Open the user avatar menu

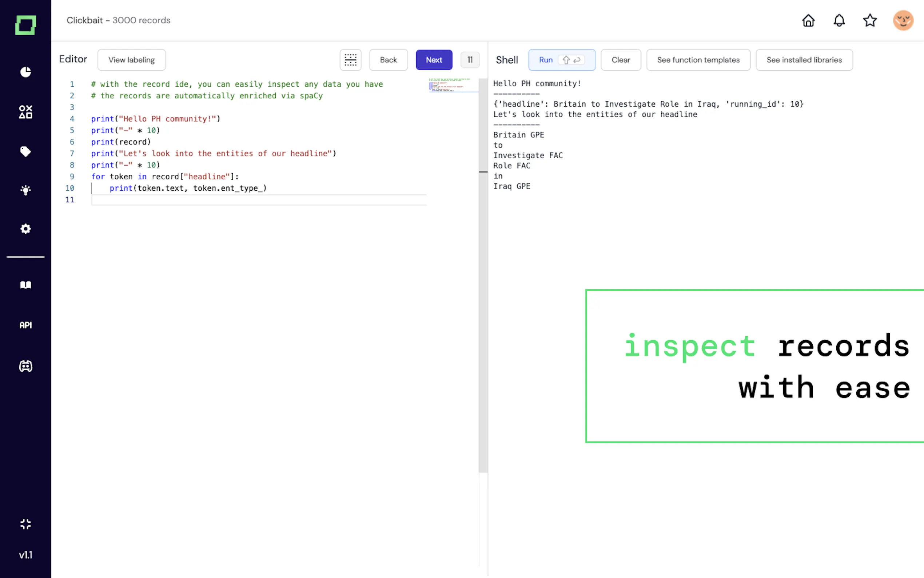tap(903, 20)
